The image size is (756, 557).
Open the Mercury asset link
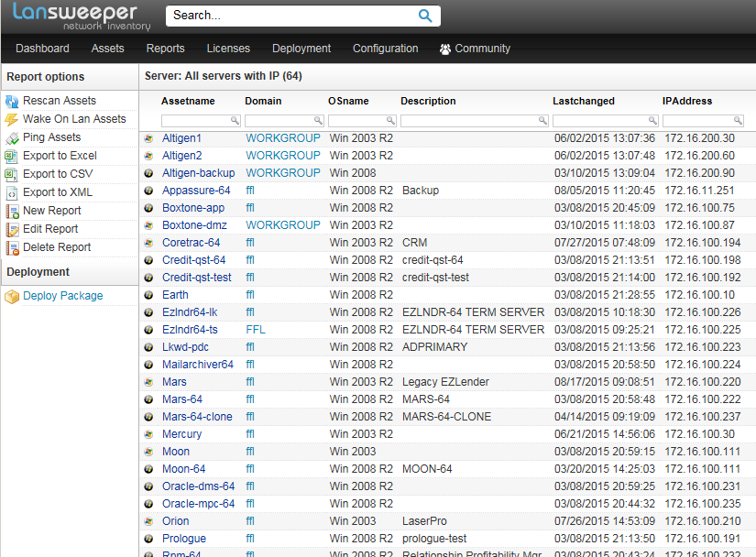[x=181, y=433]
